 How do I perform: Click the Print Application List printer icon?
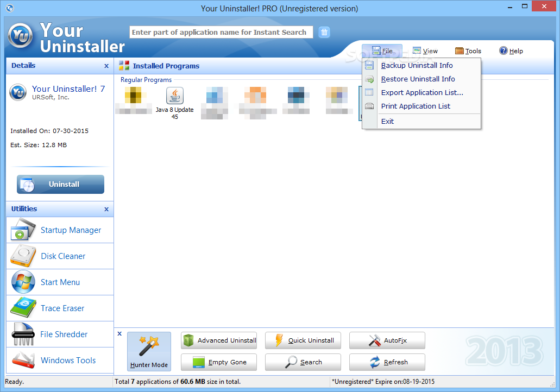(x=369, y=106)
